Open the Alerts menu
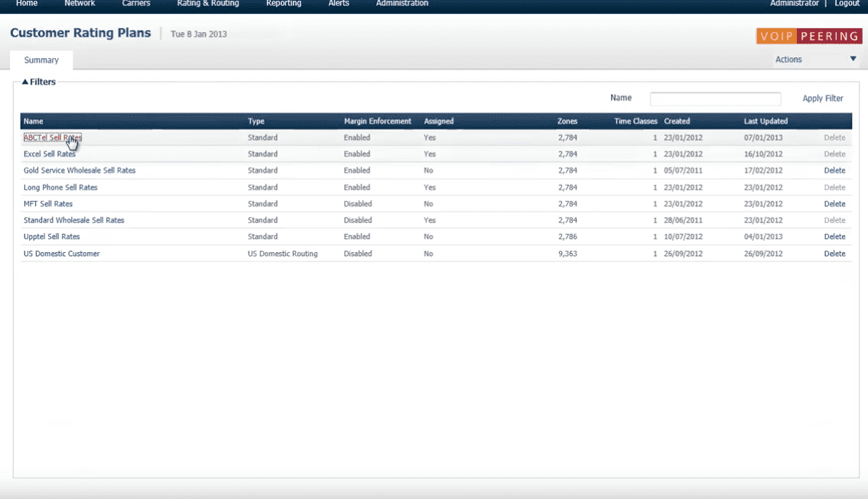This screenshot has height=499, width=868. [338, 4]
